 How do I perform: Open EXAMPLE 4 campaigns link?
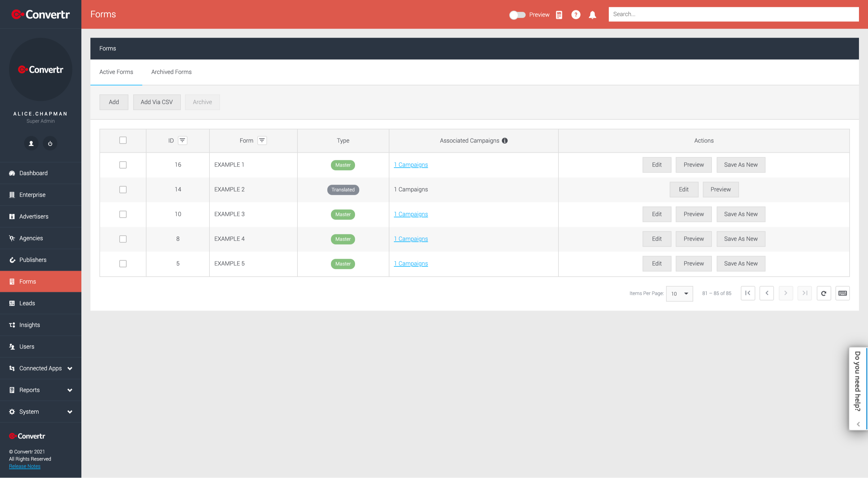pos(411,239)
